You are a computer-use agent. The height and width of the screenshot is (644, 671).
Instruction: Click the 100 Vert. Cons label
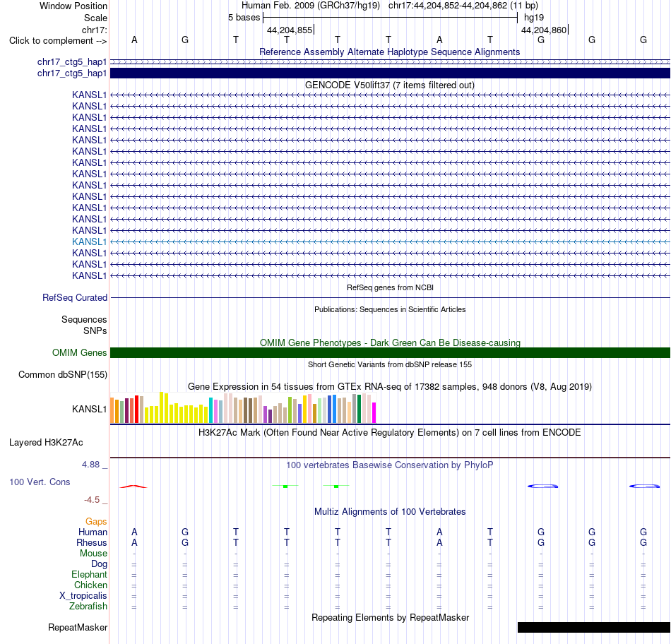(40, 482)
